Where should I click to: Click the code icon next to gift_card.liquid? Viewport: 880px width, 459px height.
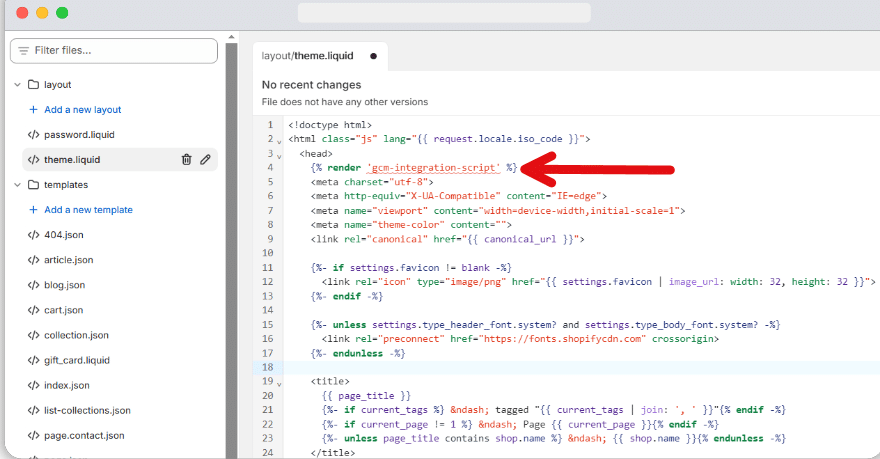33,360
